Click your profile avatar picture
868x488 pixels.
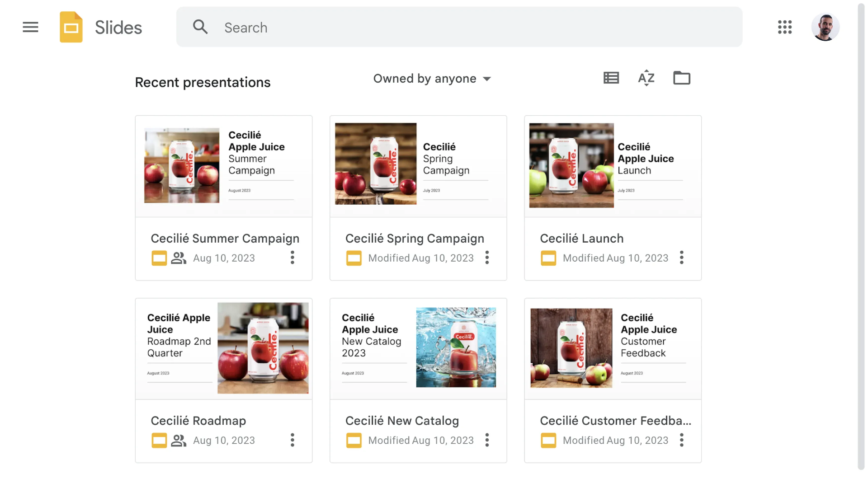click(826, 27)
